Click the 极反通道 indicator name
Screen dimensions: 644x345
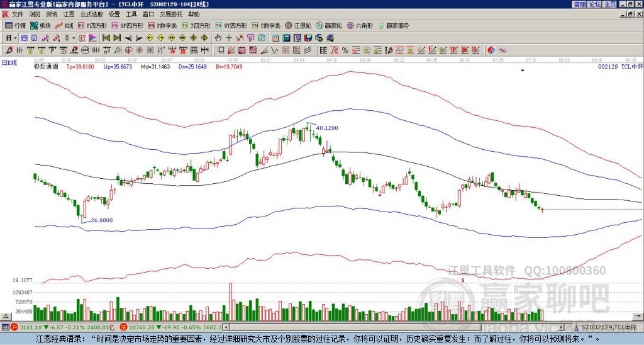(46, 66)
